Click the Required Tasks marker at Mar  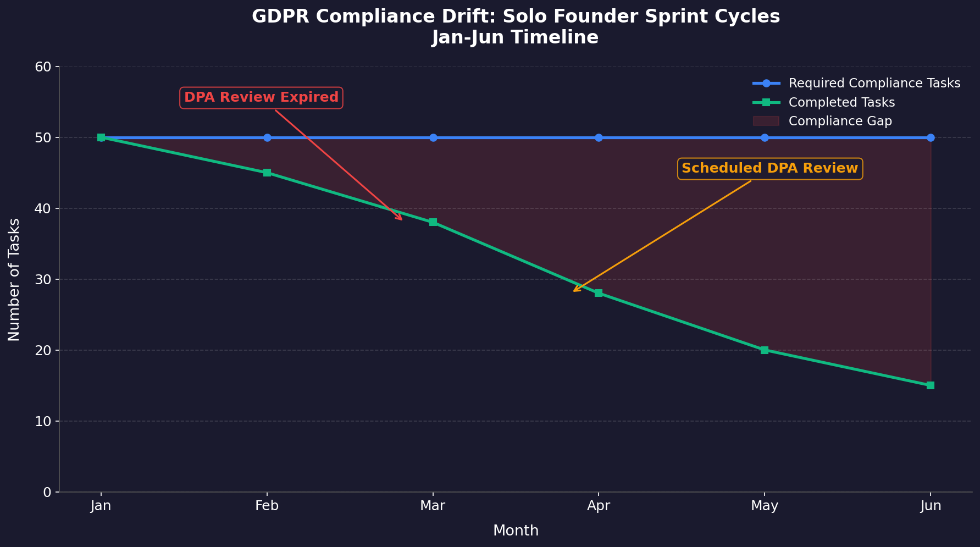(x=433, y=137)
